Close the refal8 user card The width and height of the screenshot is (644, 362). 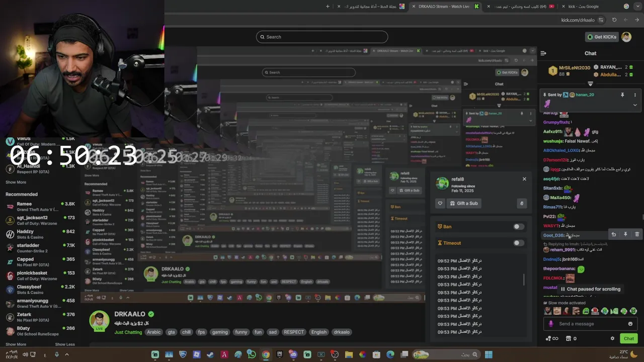[x=524, y=179]
